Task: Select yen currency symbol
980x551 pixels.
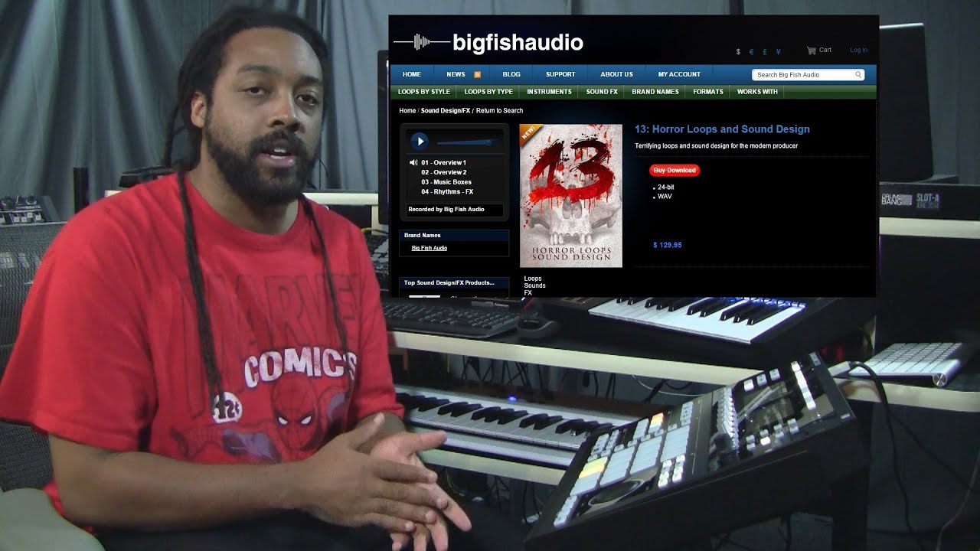Action: 778,52
